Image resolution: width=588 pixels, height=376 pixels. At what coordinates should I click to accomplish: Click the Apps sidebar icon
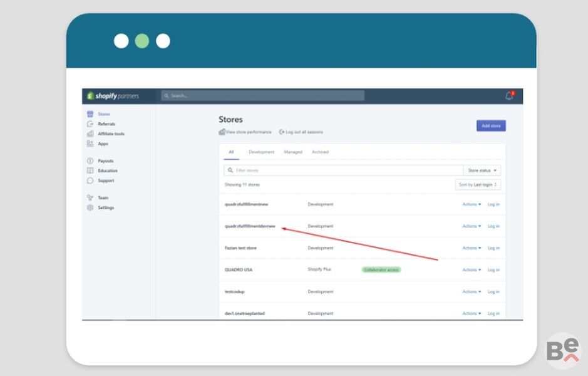[x=90, y=144]
